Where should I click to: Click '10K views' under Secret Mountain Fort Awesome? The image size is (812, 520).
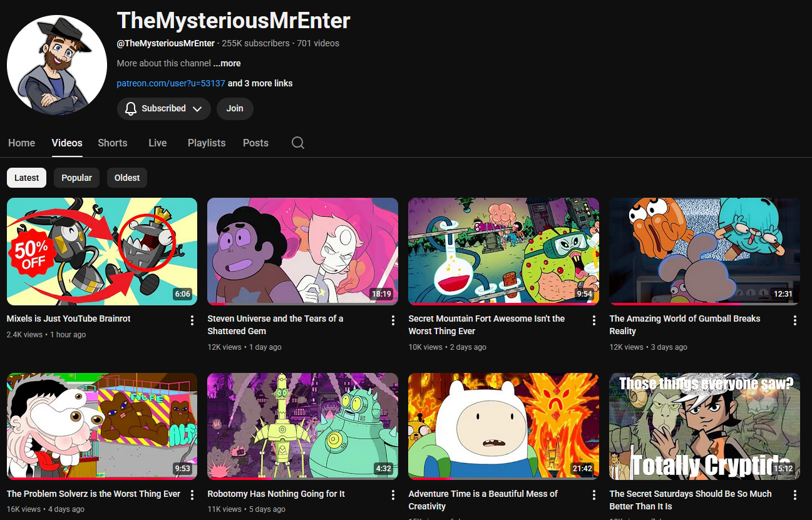point(426,347)
